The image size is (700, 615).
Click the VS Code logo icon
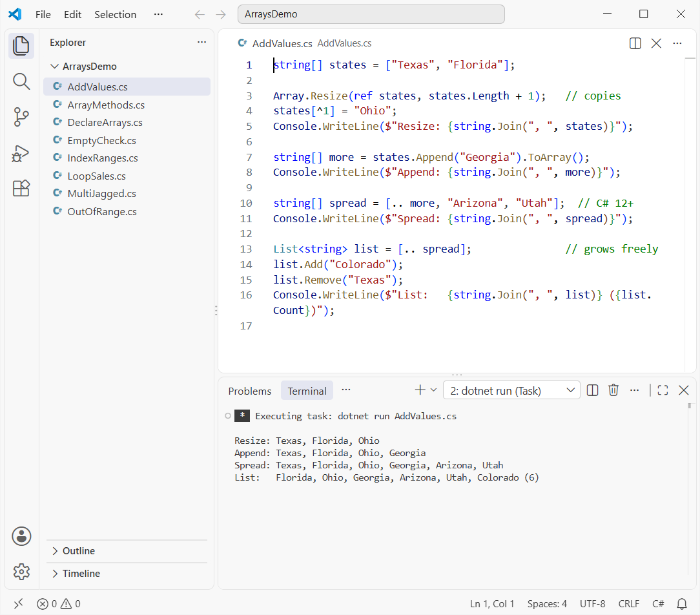click(15, 14)
